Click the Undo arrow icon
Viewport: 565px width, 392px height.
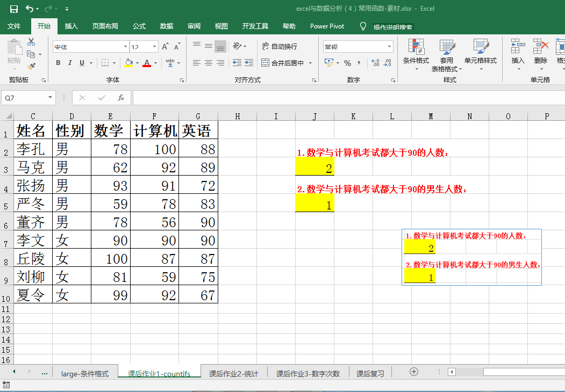pyautogui.click(x=30, y=9)
